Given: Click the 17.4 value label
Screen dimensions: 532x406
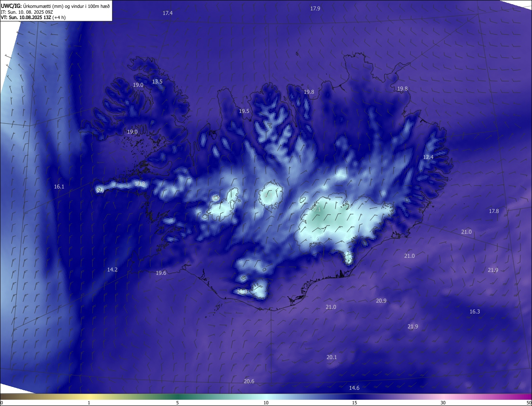Looking at the screenshot, I should pyautogui.click(x=167, y=13).
